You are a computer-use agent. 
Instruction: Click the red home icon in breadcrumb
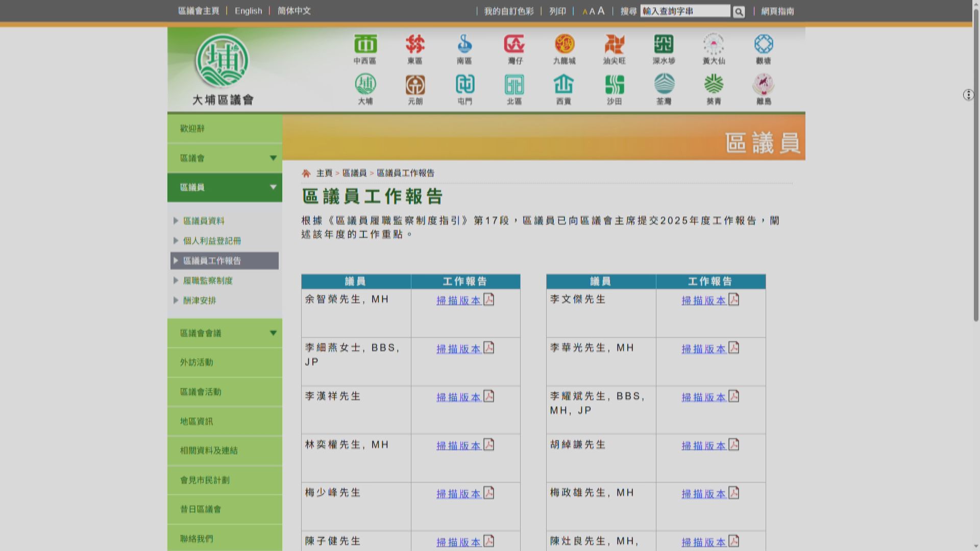point(306,173)
